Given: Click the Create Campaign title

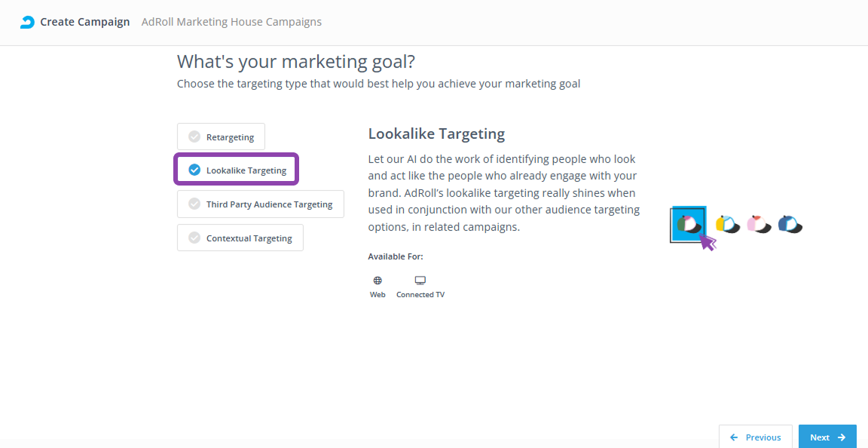Looking at the screenshot, I should 84,22.
